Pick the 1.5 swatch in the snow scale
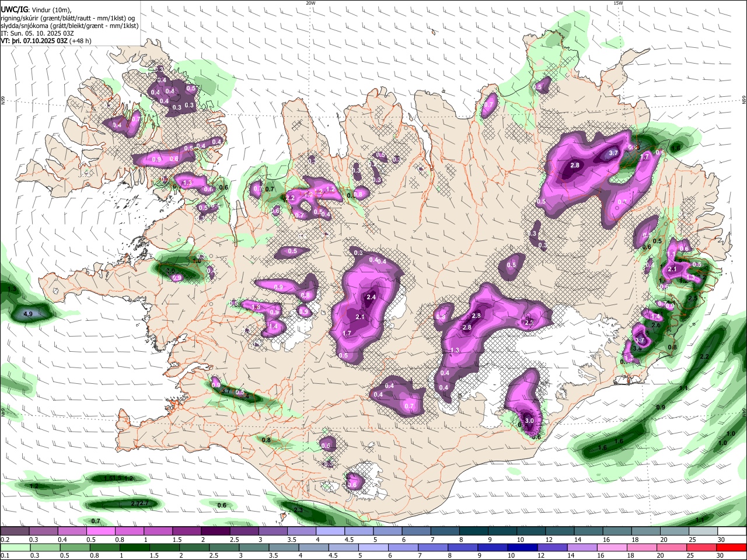This screenshot has height=560, width=747. [x=186, y=531]
